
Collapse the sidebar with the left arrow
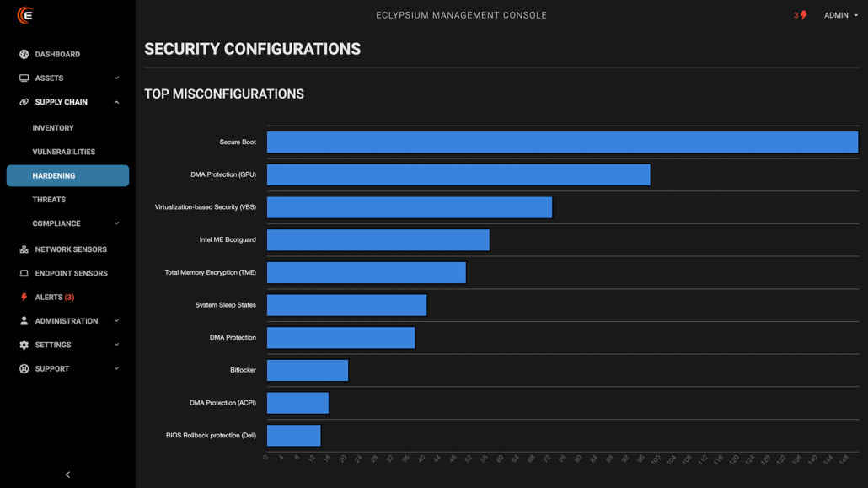(67, 475)
